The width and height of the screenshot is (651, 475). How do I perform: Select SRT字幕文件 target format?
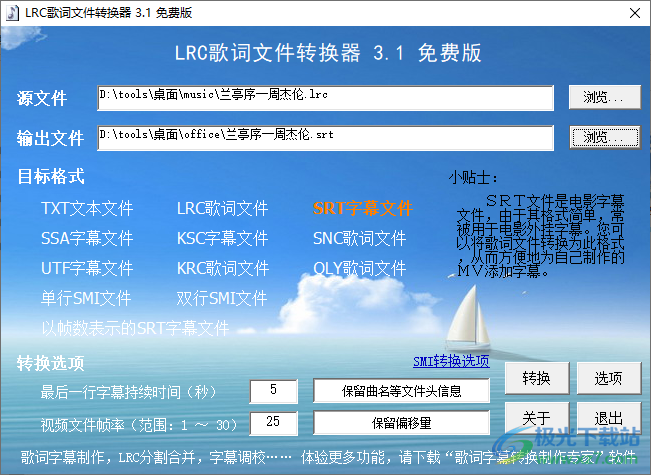tap(362, 208)
